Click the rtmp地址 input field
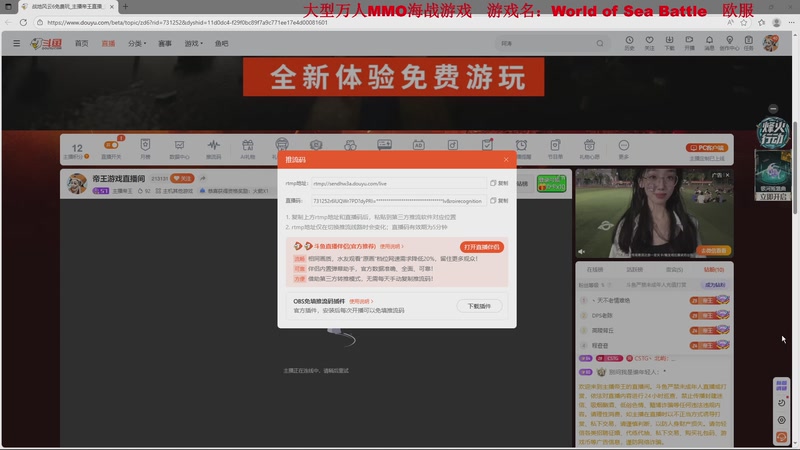800x450 pixels. (x=398, y=183)
